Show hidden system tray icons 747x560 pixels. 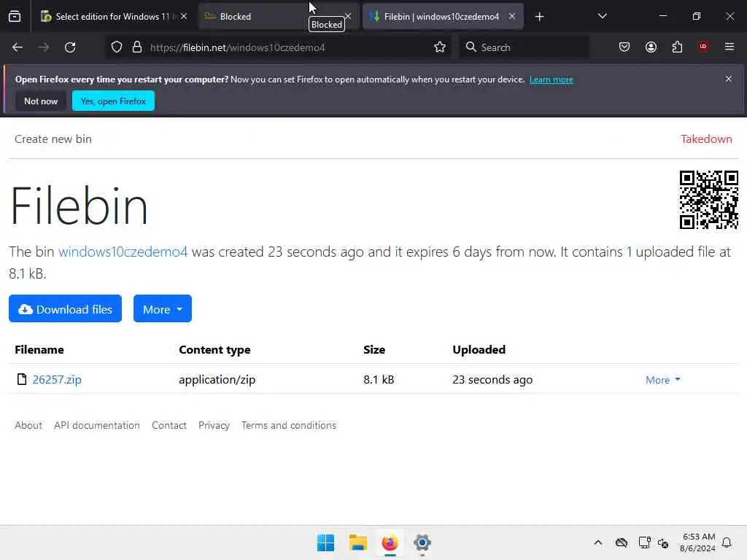click(x=598, y=542)
